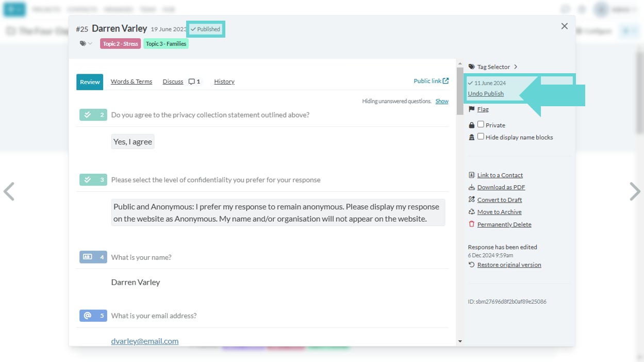Click the question 5 email badge
This screenshot has width=644, height=362.
(93, 315)
